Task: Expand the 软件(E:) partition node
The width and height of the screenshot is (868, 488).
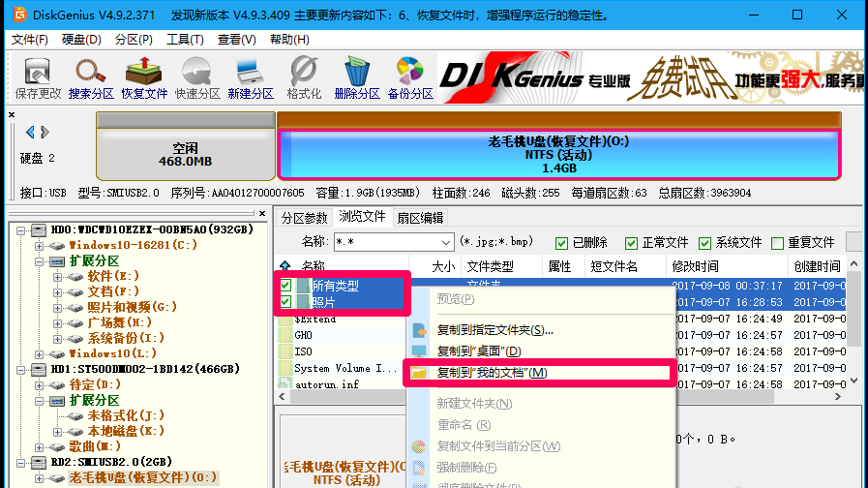Action: (57, 276)
